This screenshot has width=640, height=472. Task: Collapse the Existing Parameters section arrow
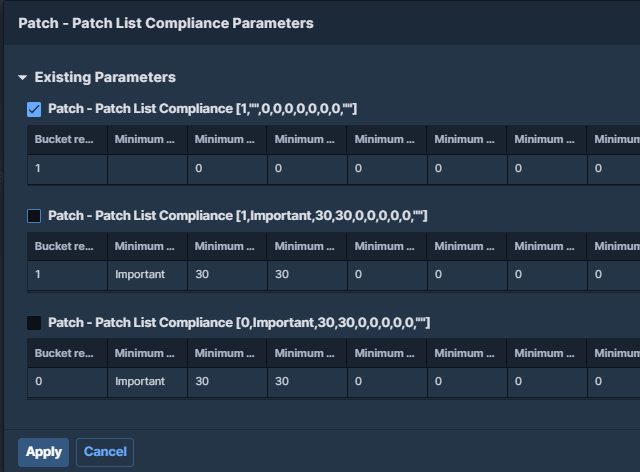pos(22,78)
